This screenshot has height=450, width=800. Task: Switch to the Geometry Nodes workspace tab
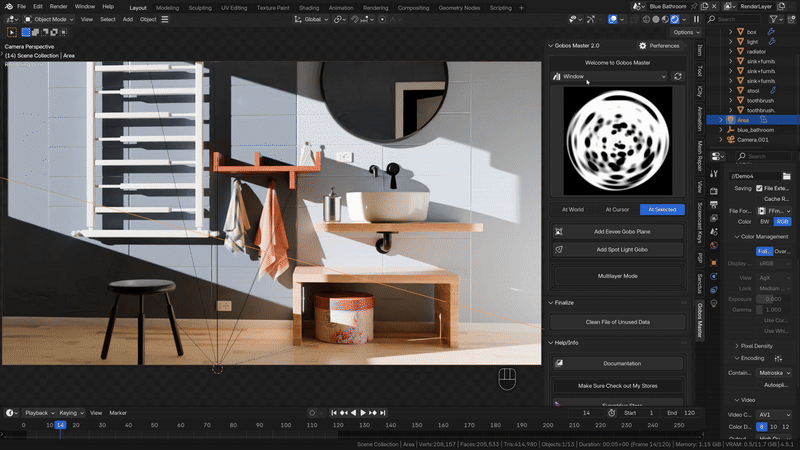459,8
